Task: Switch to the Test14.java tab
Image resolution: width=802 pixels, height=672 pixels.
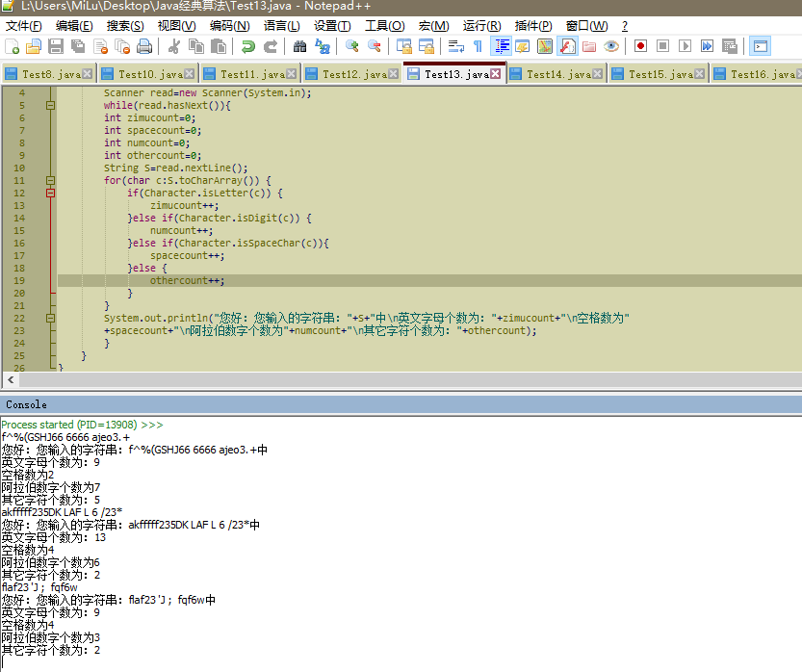Action: point(558,74)
